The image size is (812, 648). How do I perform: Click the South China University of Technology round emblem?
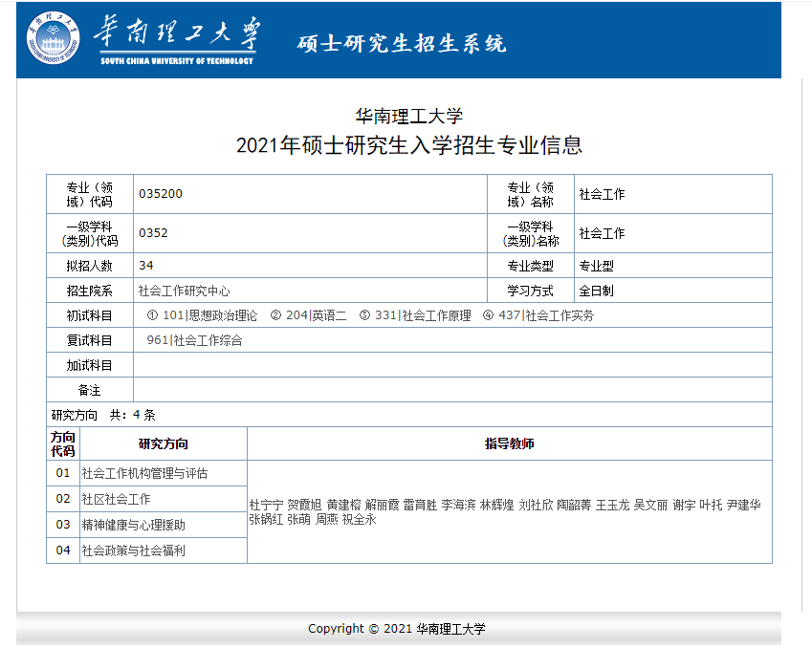54,38
